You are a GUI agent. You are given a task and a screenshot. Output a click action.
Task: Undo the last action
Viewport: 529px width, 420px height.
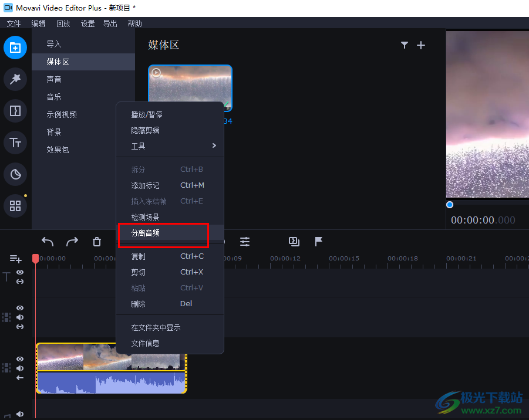tap(48, 241)
